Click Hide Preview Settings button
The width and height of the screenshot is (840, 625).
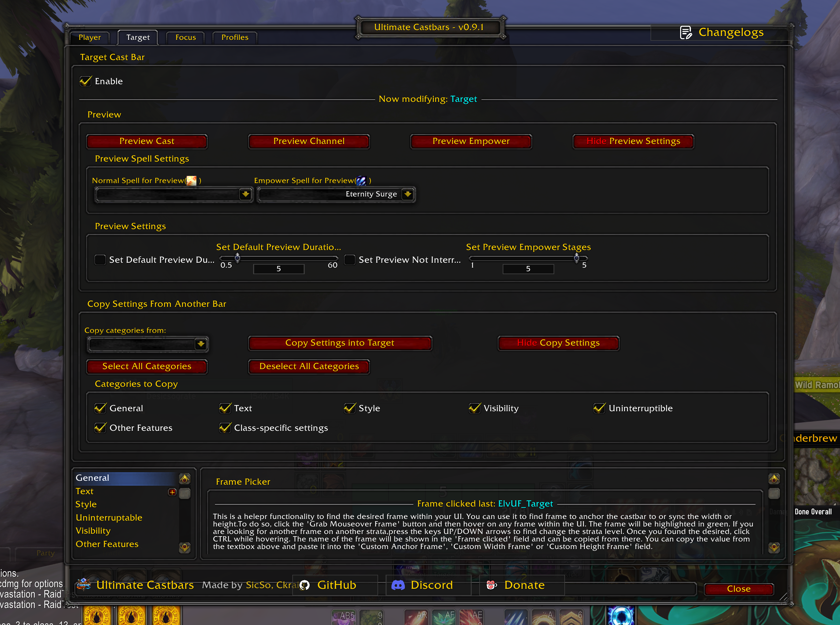(x=634, y=142)
